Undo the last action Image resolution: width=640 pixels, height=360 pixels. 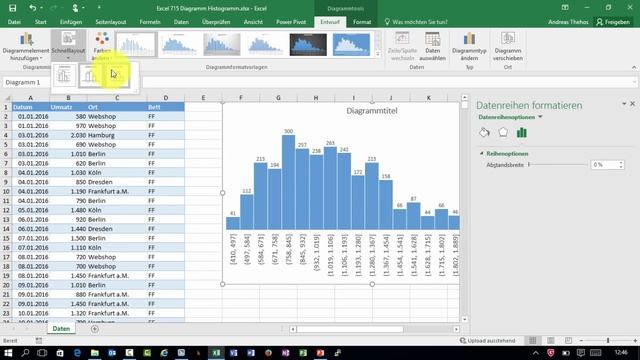(33, 8)
